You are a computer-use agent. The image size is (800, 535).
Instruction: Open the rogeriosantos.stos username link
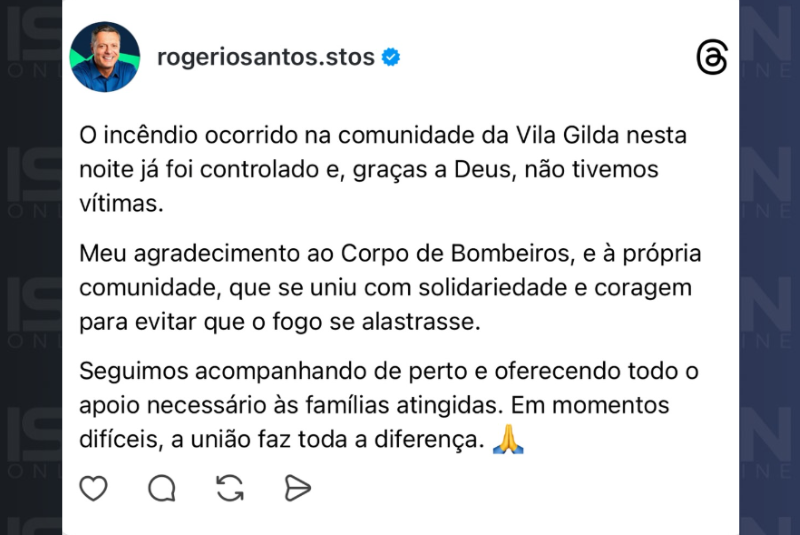pos(266,57)
